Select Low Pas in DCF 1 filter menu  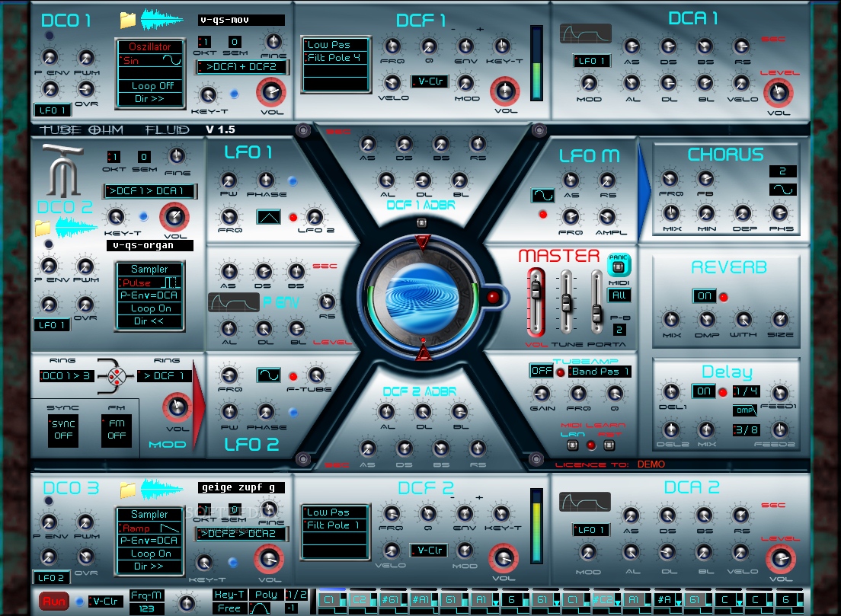coord(336,44)
